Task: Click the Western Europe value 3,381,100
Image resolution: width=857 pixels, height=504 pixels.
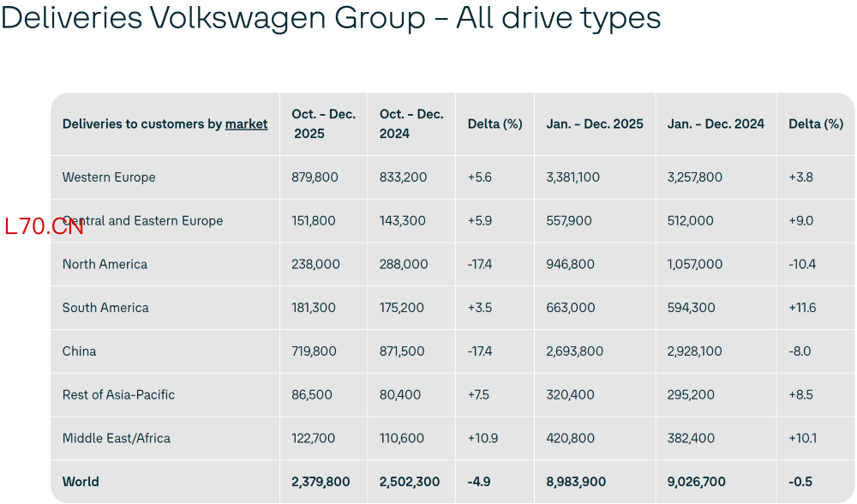Action: pos(572,177)
